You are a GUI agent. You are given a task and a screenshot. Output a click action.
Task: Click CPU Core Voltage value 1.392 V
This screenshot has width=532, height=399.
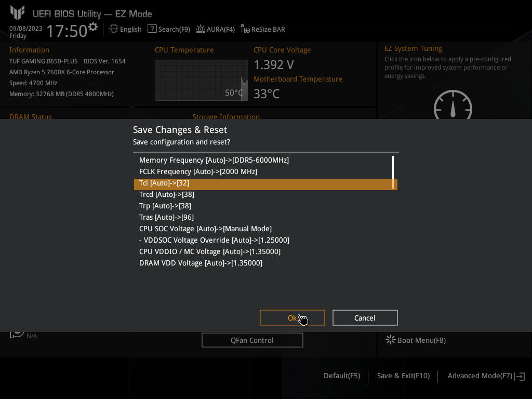[274, 64]
